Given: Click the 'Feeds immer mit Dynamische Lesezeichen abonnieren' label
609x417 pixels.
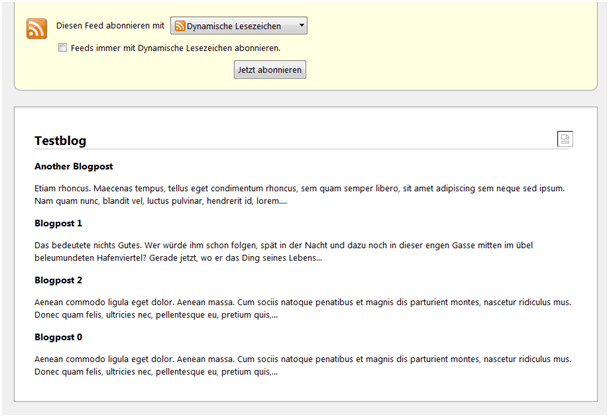Looking at the screenshot, I should (x=175, y=47).
